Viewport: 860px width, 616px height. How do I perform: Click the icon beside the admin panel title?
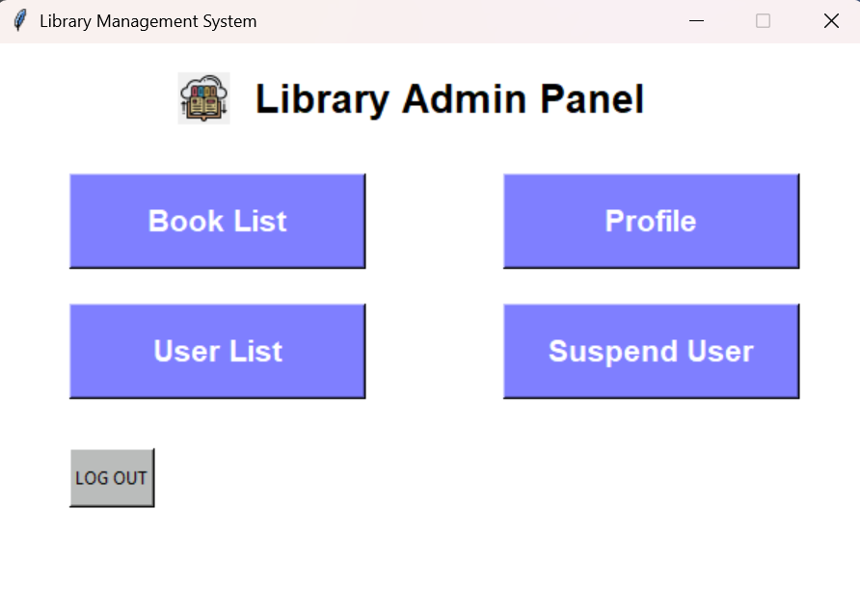(202, 98)
